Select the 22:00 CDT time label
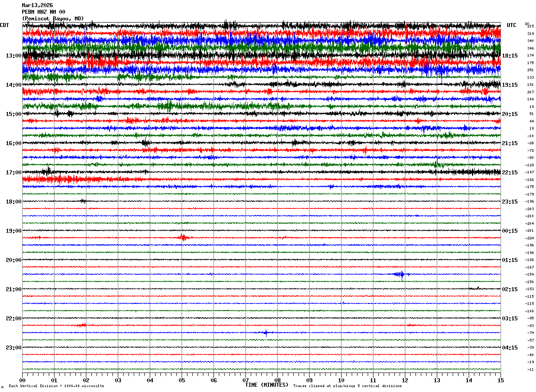536x392 pixels. (x=14, y=319)
